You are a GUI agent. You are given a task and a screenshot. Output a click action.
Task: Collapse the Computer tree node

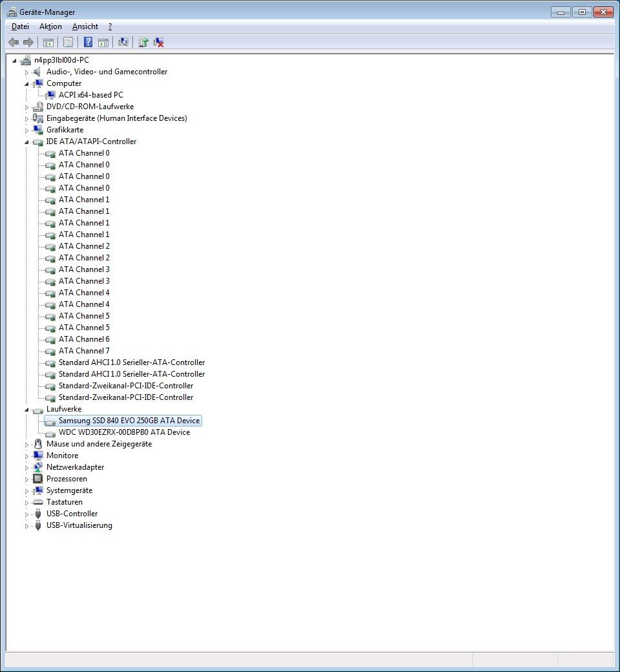pos(26,84)
